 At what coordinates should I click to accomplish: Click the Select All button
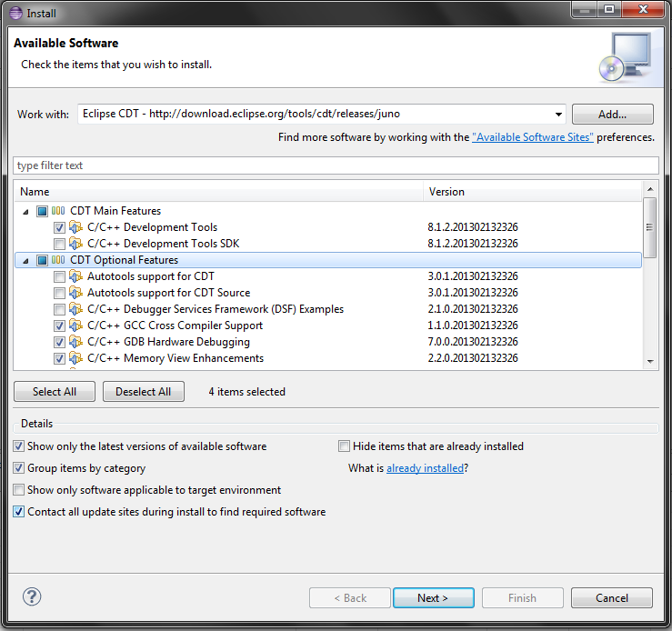point(55,392)
